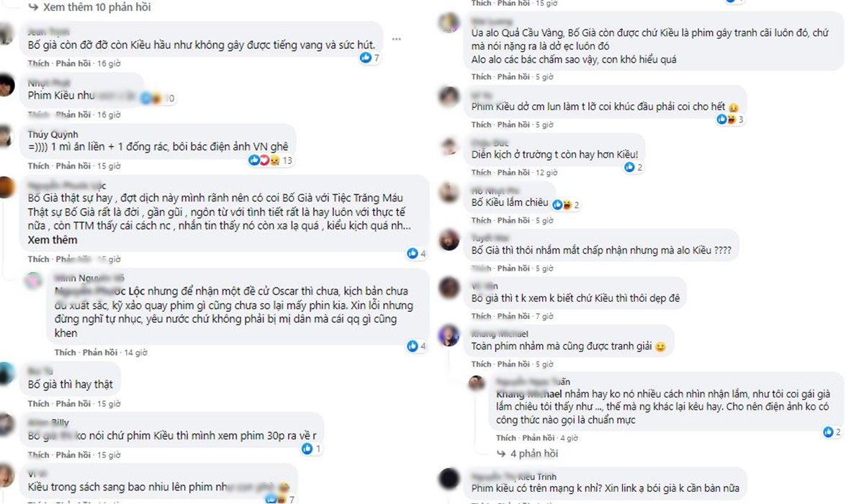This screenshot has width=864, height=504.
Task: Open Thúy Quỳnh's profile name link
Action: pyautogui.click(x=53, y=134)
